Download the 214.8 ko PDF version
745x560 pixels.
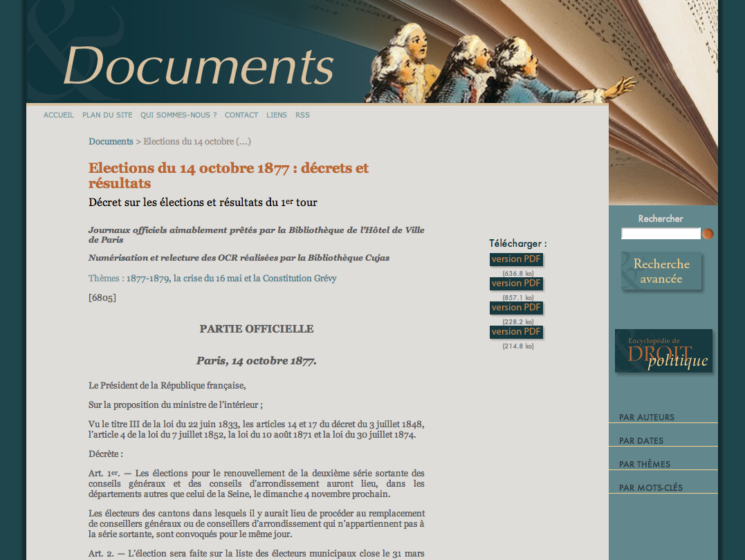click(x=516, y=332)
